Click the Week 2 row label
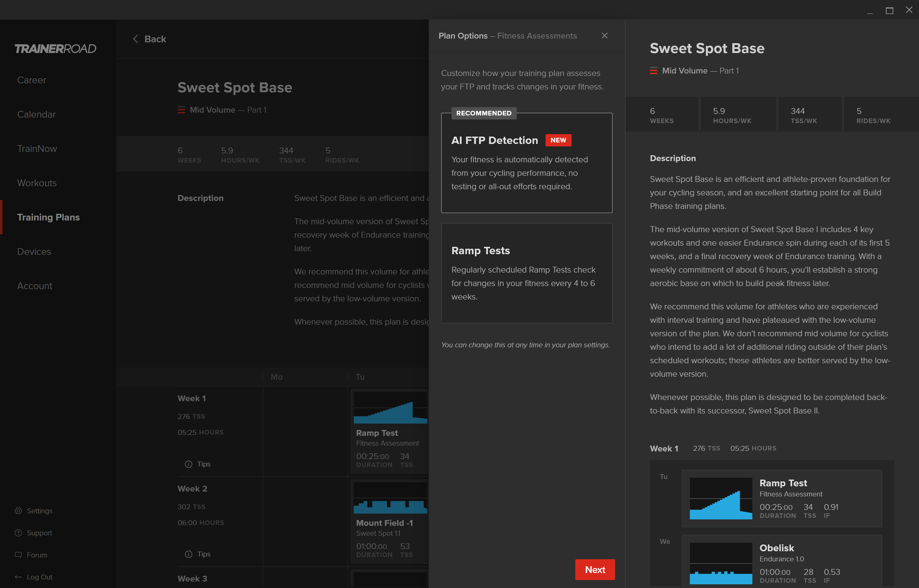This screenshot has height=588, width=919. click(x=192, y=489)
